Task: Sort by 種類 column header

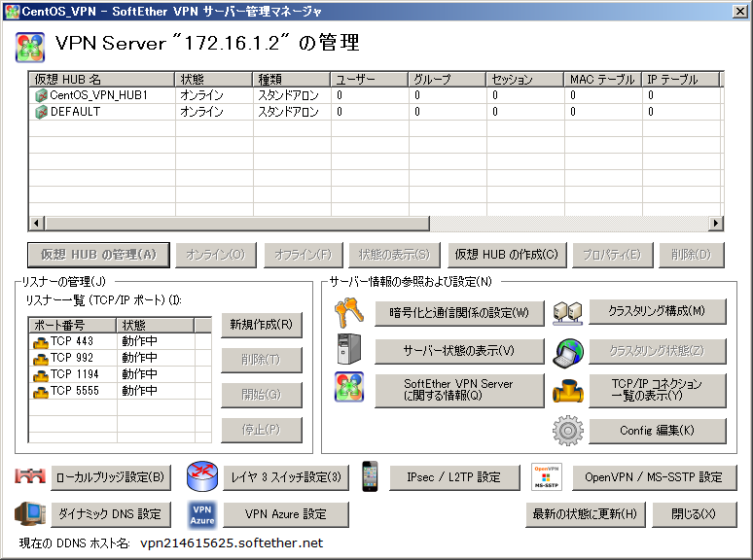Action: point(291,79)
